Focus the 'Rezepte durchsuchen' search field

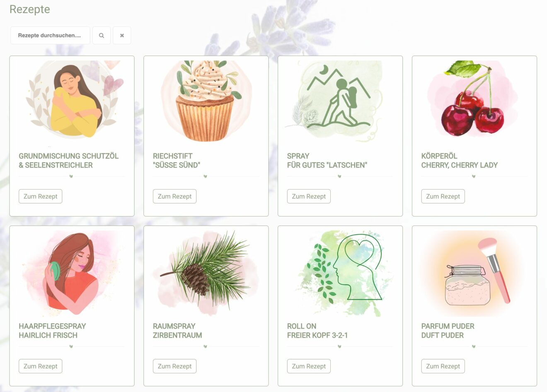50,36
